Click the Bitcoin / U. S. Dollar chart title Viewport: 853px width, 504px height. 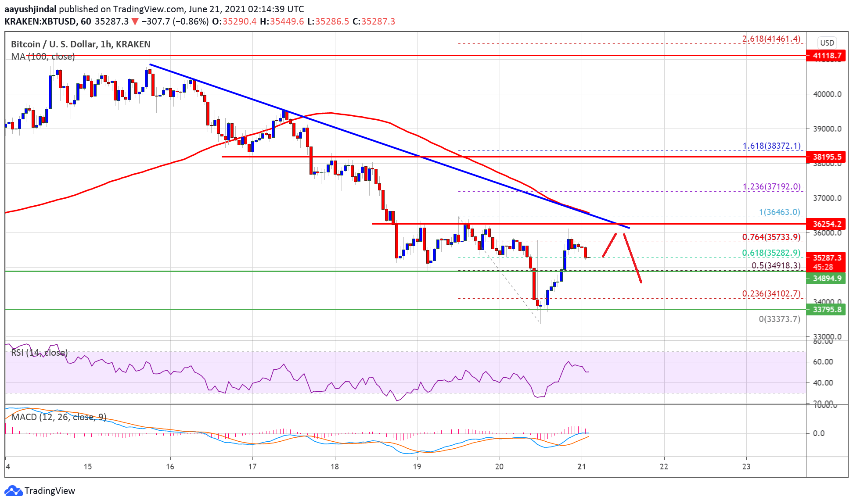(x=80, y=44)
